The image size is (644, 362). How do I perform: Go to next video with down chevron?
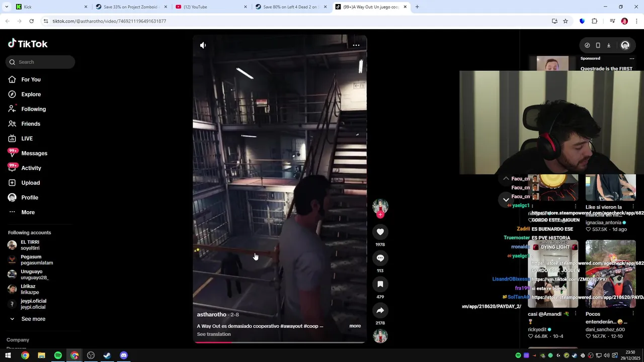click(506, 200)
